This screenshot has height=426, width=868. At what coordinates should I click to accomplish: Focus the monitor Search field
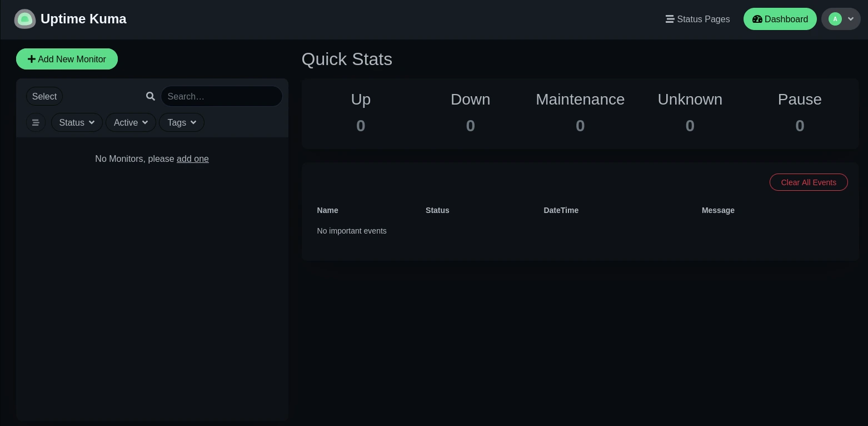tap(221, 96)
